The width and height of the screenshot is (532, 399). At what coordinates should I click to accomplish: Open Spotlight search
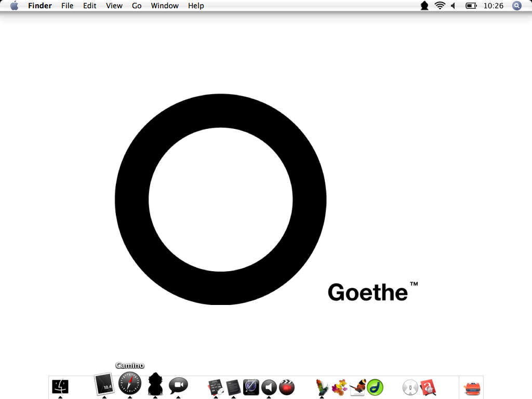(x=516, y=6)
